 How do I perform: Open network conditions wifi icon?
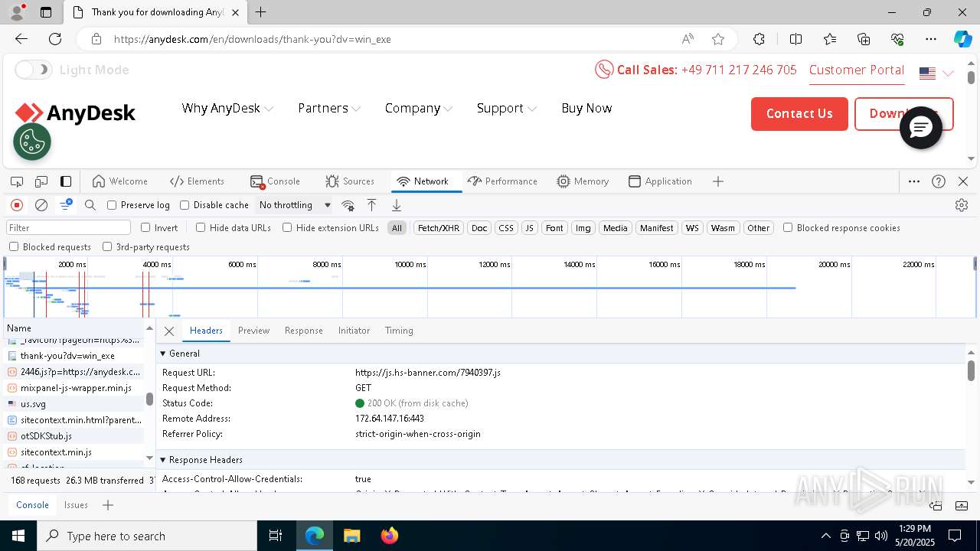pos(348,205)
